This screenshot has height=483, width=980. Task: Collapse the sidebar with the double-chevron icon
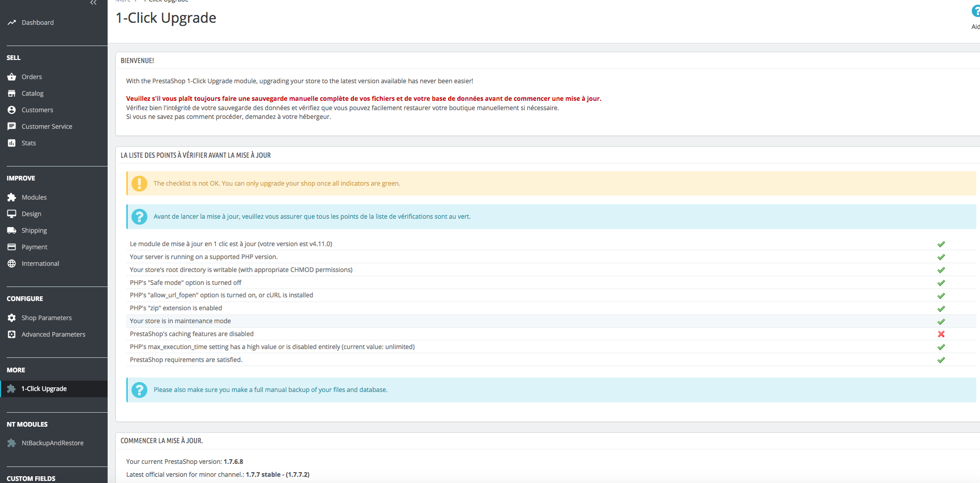click(93, 3)
